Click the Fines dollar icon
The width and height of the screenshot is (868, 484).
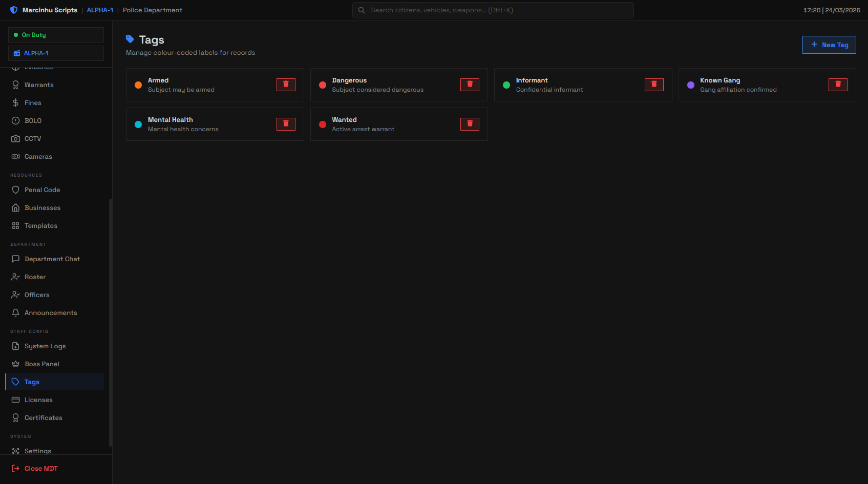16,103
